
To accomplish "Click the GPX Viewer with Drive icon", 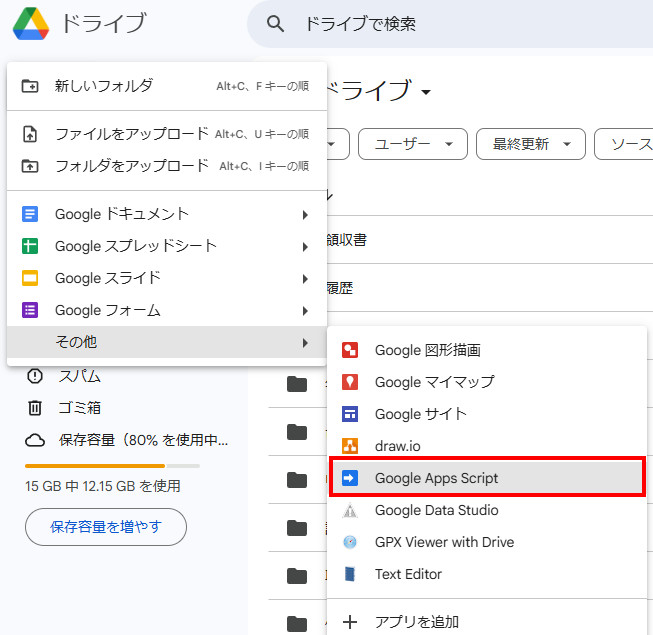I will pyautogui.click(x=350, y=542).
